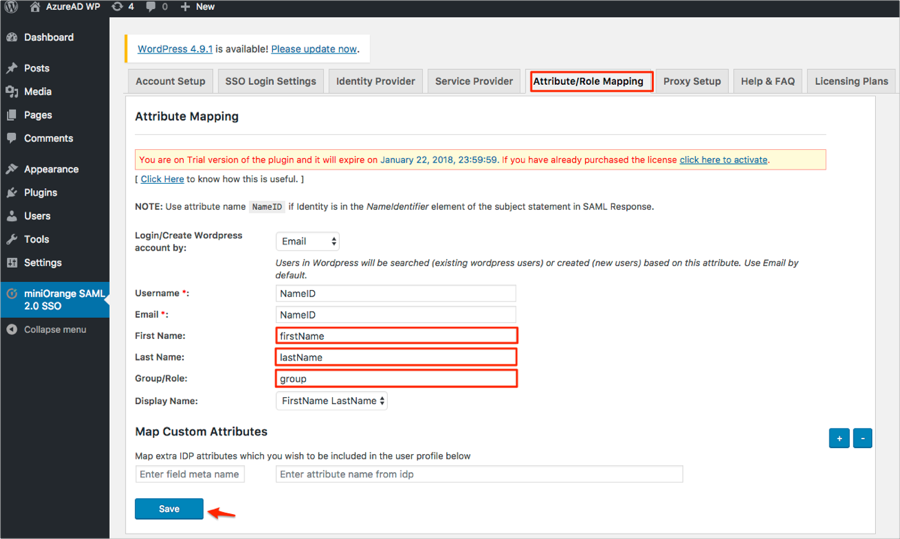Click the 'click here to activate' license link
900x539 pixels.
pos(723,159)
